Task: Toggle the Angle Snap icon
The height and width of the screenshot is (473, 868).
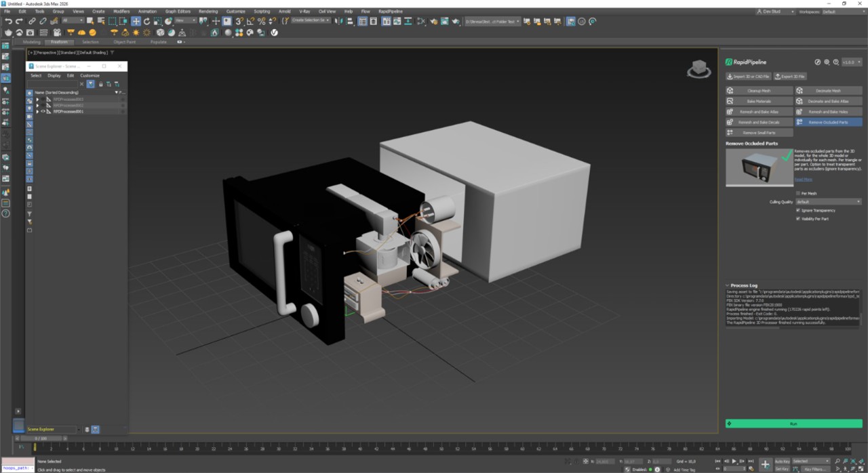Action: pos(250,22)
